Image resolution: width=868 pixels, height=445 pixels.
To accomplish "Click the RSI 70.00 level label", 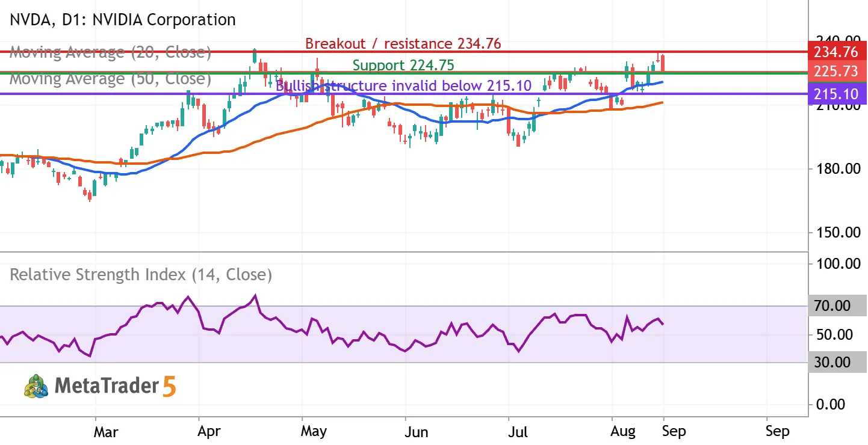I will (x=837, y=306).
